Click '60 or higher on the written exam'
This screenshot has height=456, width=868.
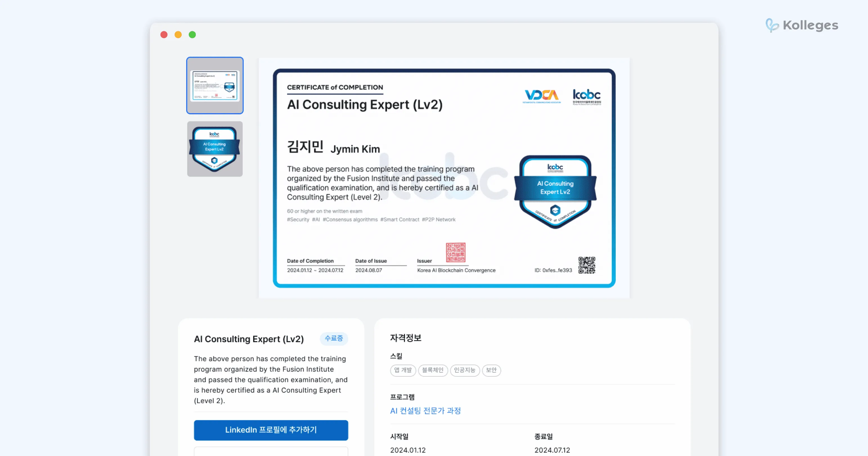325,211
